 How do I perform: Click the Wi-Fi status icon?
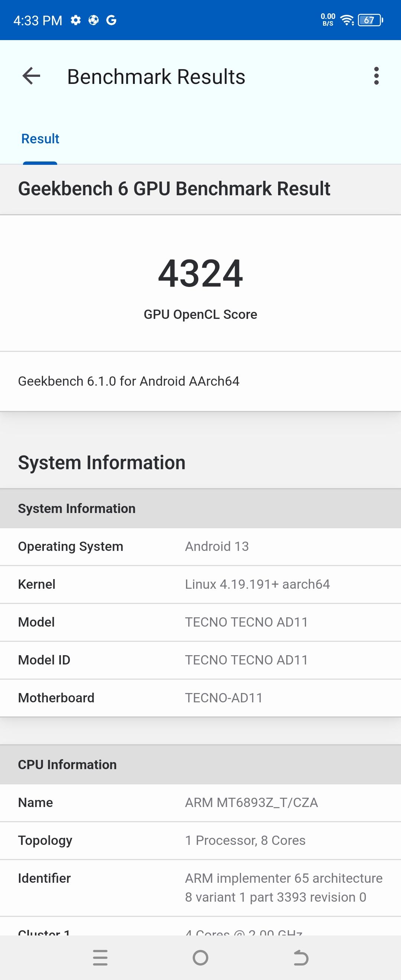pos(347,20)
